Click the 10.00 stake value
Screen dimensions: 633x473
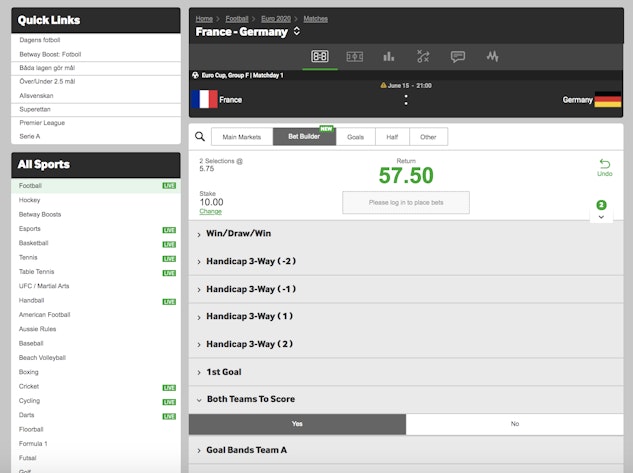point(211,202)
